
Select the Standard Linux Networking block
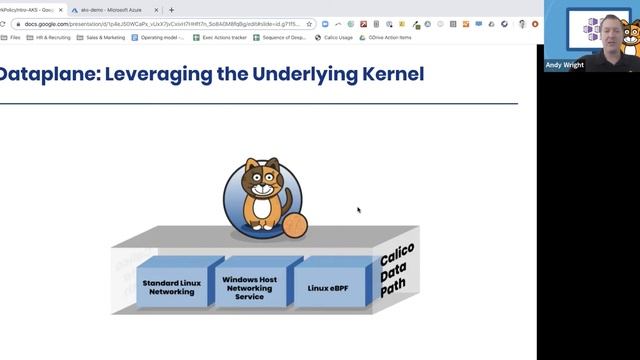coord(172,287)
